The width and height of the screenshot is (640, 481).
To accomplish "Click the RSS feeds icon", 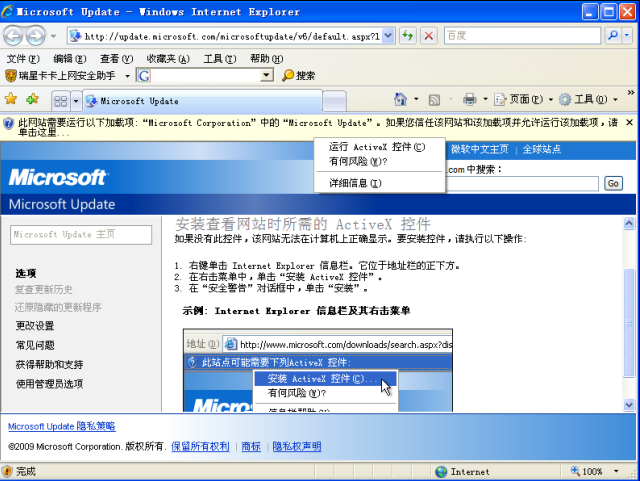I will point(434,100).
